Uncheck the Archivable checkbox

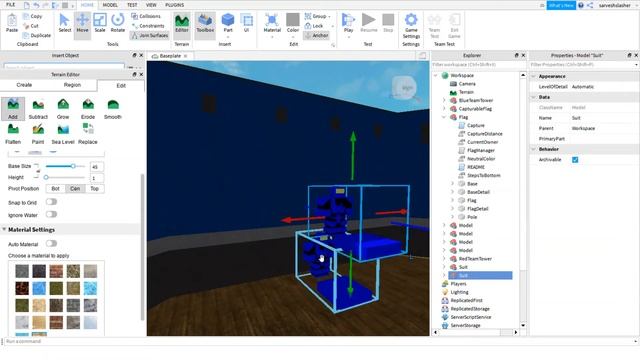575,160
